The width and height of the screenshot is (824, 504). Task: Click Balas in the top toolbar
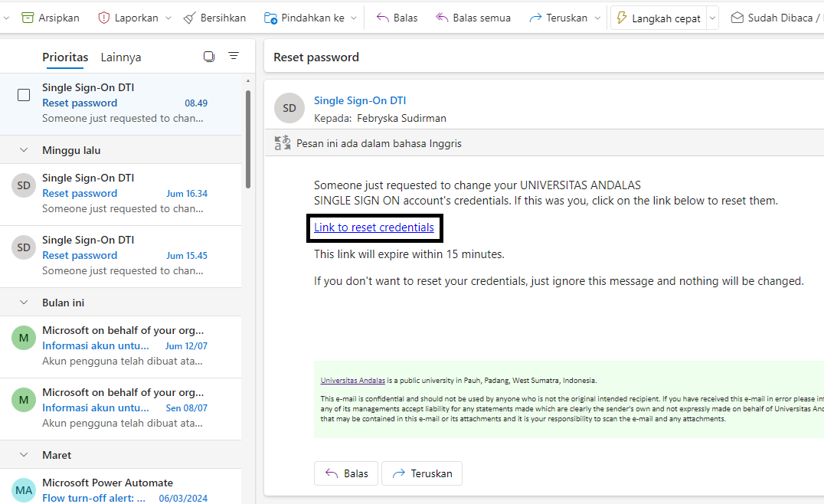(x=397, y=18)
